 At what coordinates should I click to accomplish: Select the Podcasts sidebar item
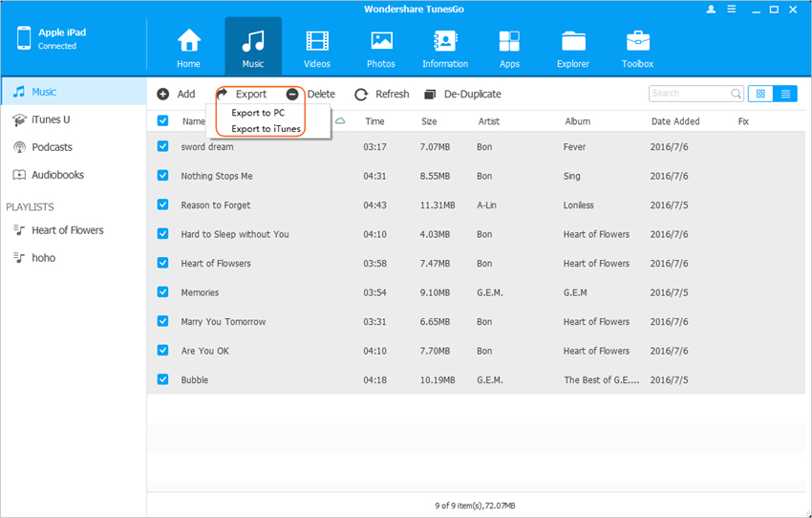point(53,147)
